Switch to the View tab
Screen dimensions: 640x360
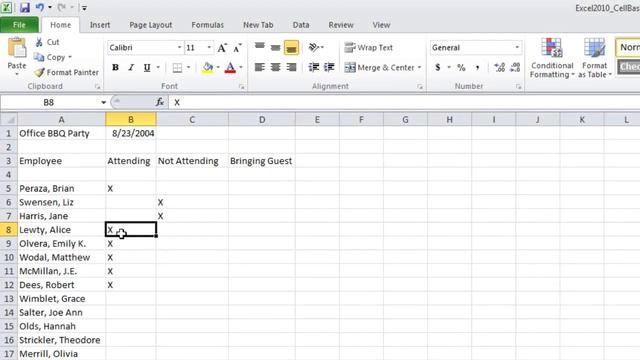click(381, 25)
